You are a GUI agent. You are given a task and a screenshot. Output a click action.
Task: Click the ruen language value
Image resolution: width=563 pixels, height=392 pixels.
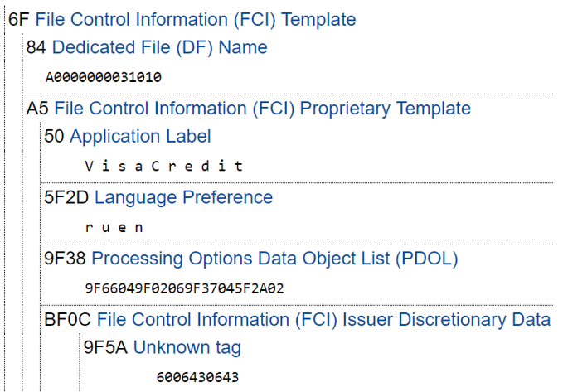114,227
